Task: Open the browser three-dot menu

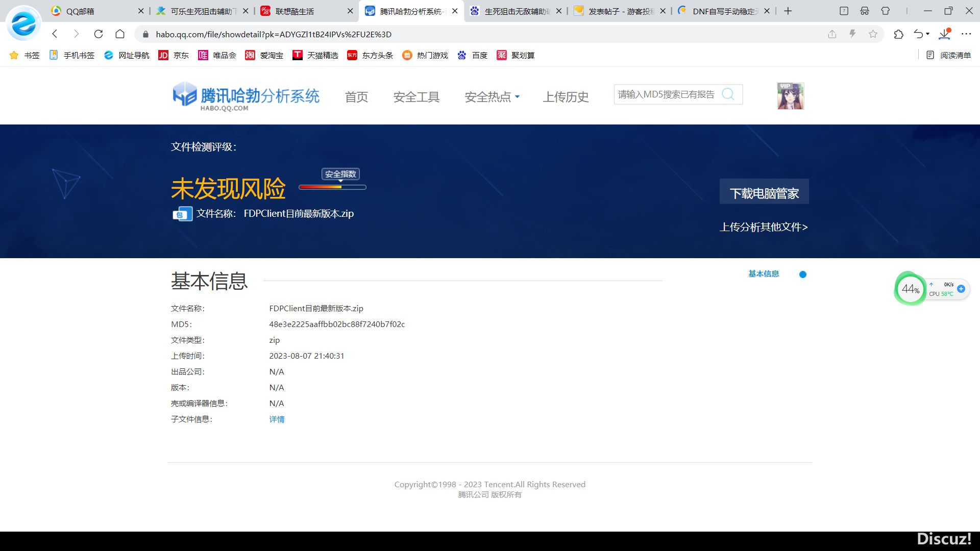Action: (966, 34)
